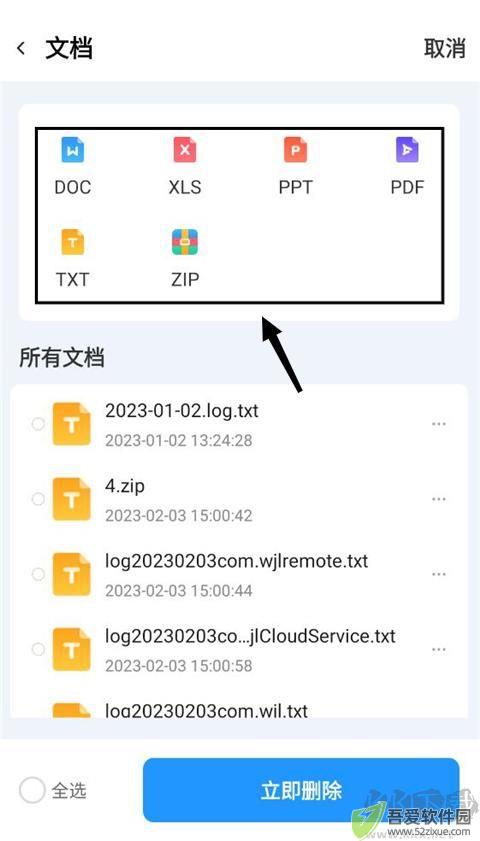This screenshot has width=480, height=841.
Task: Select the 2023-01-02.log.txt radio button
Action: click(x=38, y=424)
